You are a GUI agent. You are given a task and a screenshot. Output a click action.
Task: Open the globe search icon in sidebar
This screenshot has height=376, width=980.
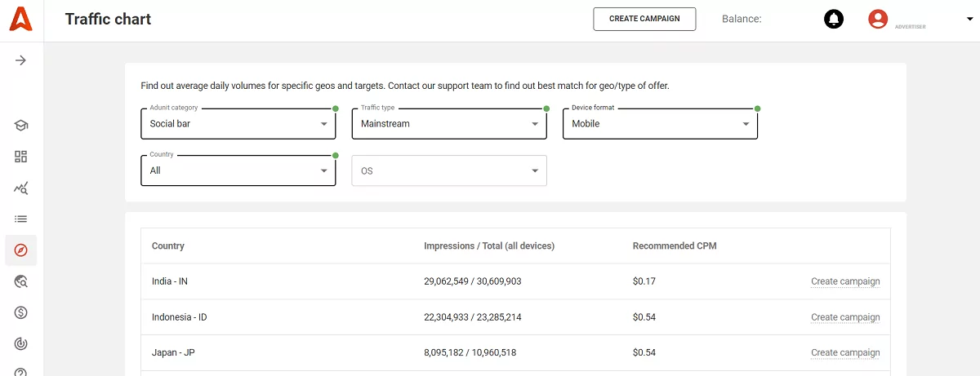click(x=21, y=281)
